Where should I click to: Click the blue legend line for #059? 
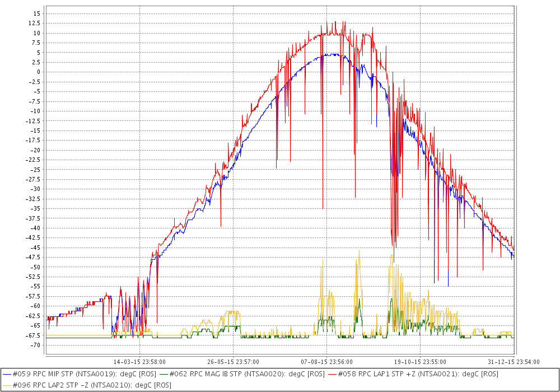pos(7,375)
